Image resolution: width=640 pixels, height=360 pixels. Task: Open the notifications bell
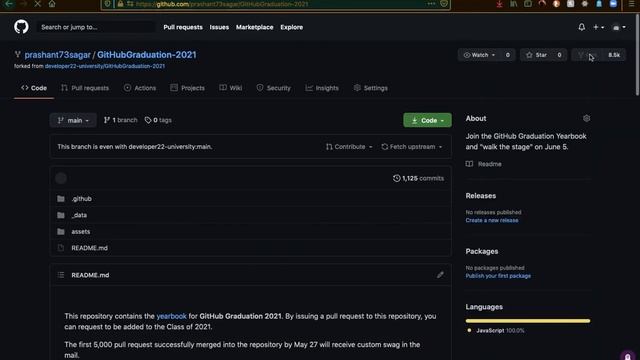point(582,27)
